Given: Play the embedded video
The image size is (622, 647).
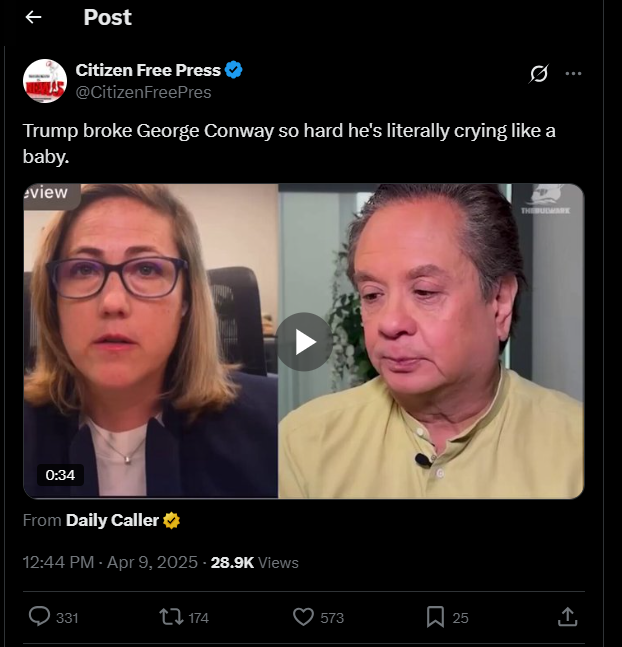Looking at the screenshot, I should (x=304, y=342).
